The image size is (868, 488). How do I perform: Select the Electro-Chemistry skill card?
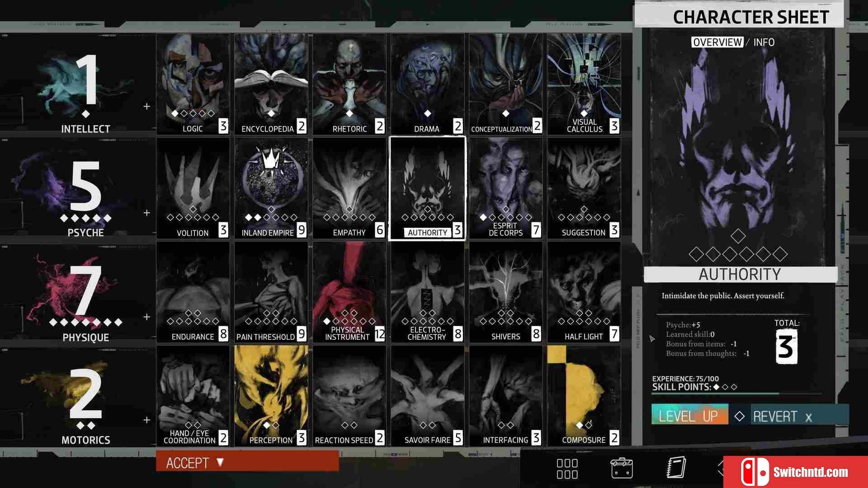[428, 292]
